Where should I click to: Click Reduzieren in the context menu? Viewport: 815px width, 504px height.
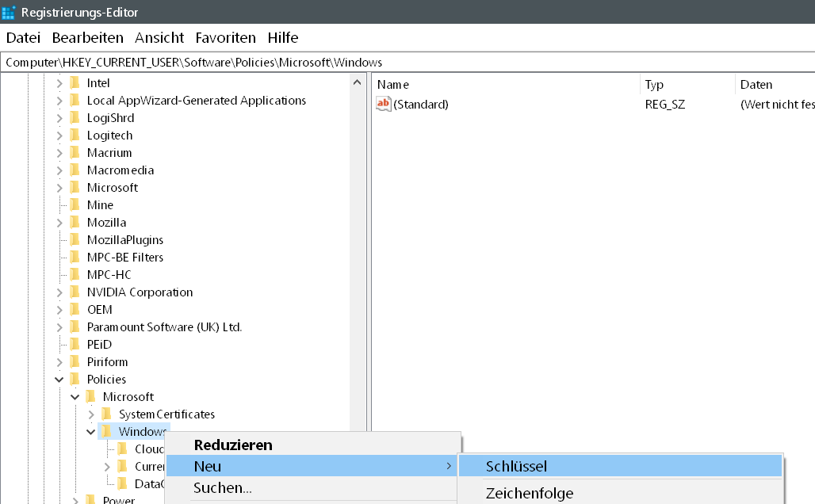click(232, 445)
